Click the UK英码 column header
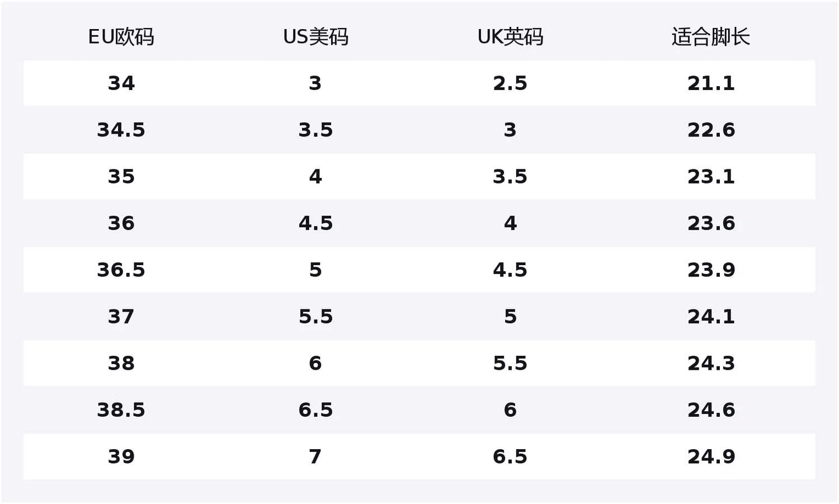839x504 pixels. [x=510, y=37]
